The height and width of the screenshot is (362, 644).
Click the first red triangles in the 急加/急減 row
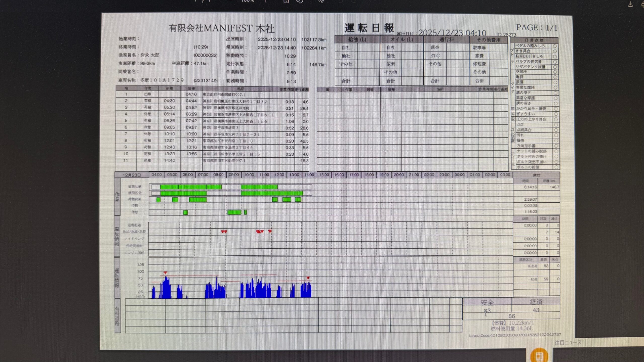point(224,232)
